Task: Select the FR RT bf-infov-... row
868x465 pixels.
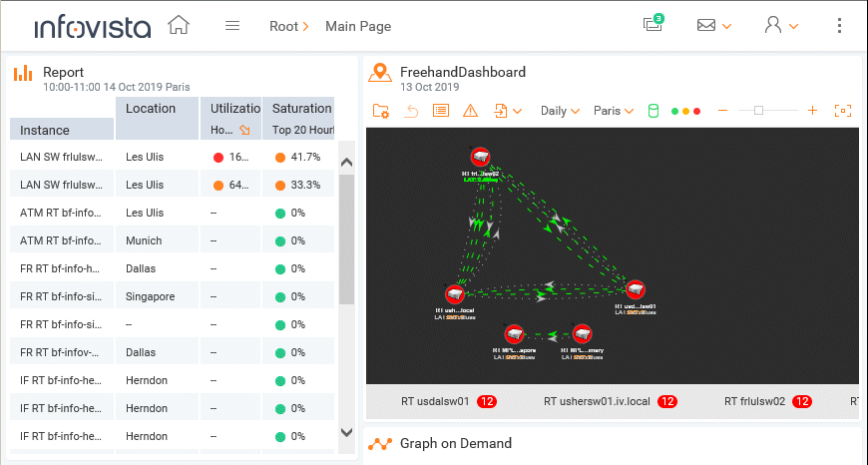Action: pyautogui.click(x=173, y=352)
